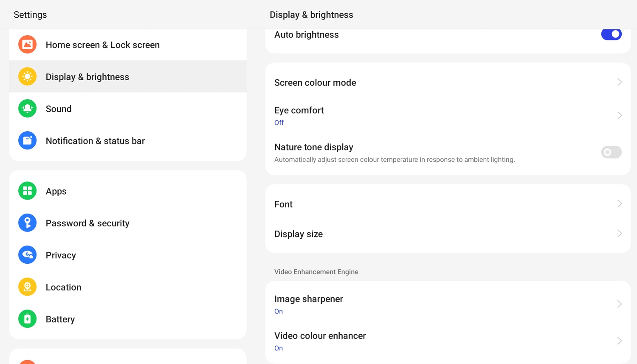Switch to Display & brightness in the sidebar
This screenshot has width=637, height=364.
pos(87,76)
